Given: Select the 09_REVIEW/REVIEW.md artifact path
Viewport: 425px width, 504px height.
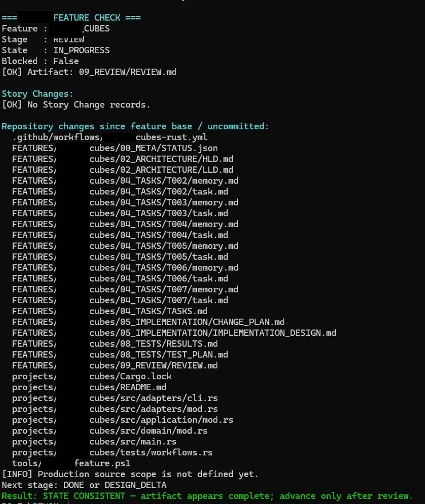Looking at the screenshot, I should coord(128,72).
